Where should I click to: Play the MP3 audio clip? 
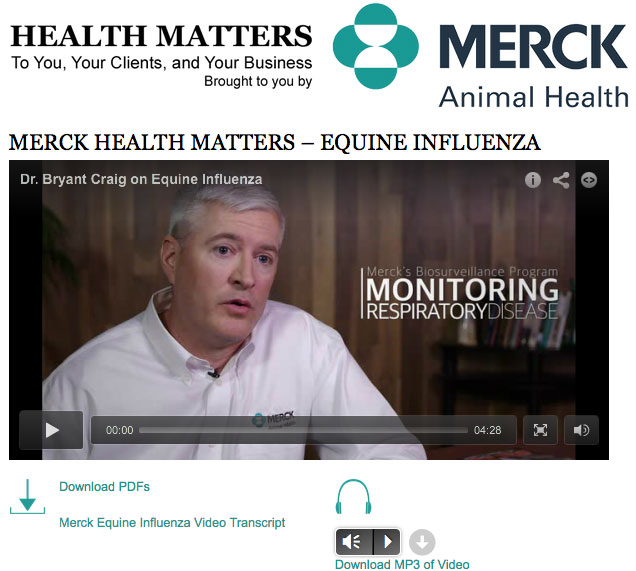coord(387,541)
